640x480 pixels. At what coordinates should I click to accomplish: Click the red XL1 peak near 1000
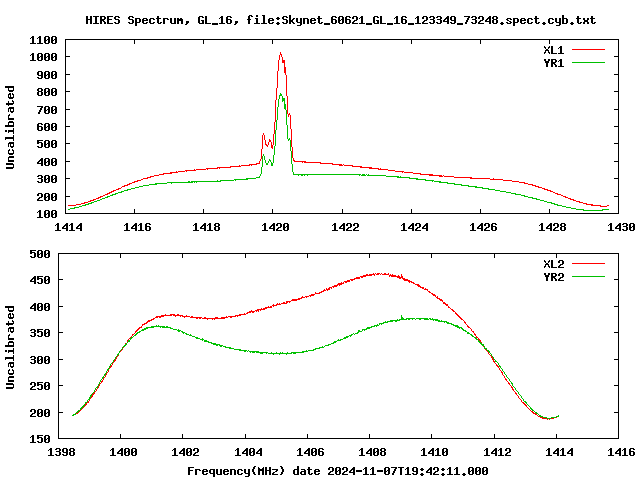[x=280, y=53]
